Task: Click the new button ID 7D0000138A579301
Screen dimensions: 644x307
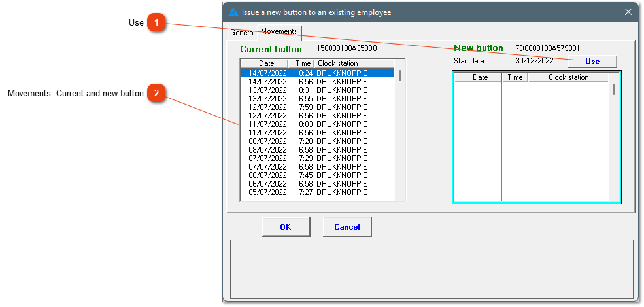Action: click(x=547, y=48)
